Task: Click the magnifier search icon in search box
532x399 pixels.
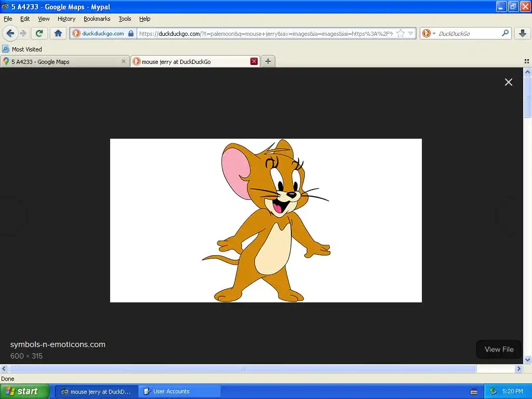Action: click(x=505, y=33)
